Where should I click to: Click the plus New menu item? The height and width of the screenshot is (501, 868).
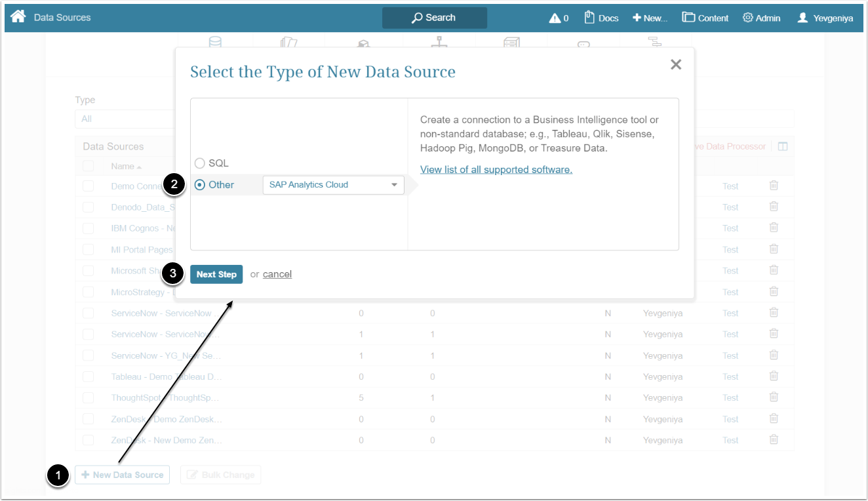(x=650, y=18)
